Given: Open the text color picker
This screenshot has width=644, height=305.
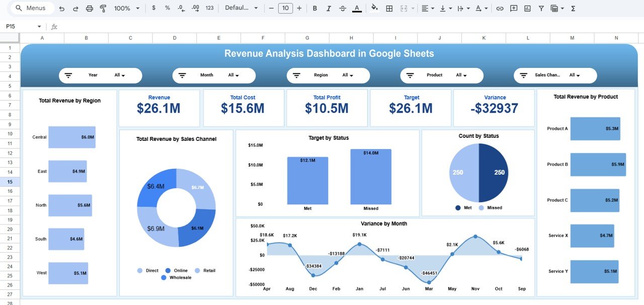Looking at the screenshot, I should (357, 8).
